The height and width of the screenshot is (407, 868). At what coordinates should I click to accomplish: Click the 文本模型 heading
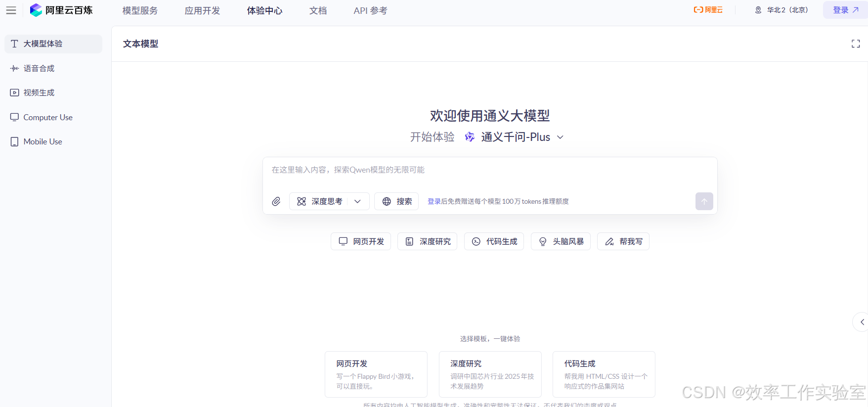click(141, 44)
